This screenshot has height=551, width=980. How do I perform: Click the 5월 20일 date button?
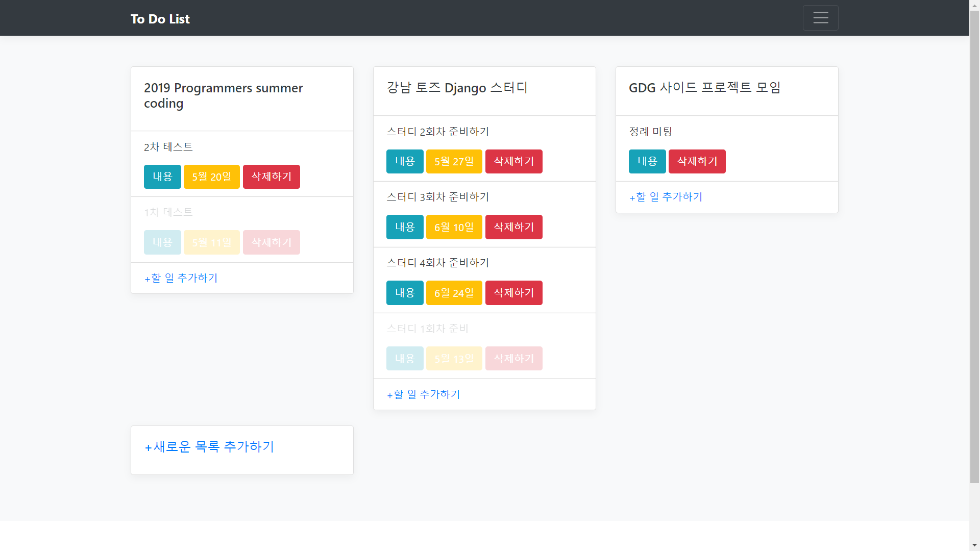211,177
